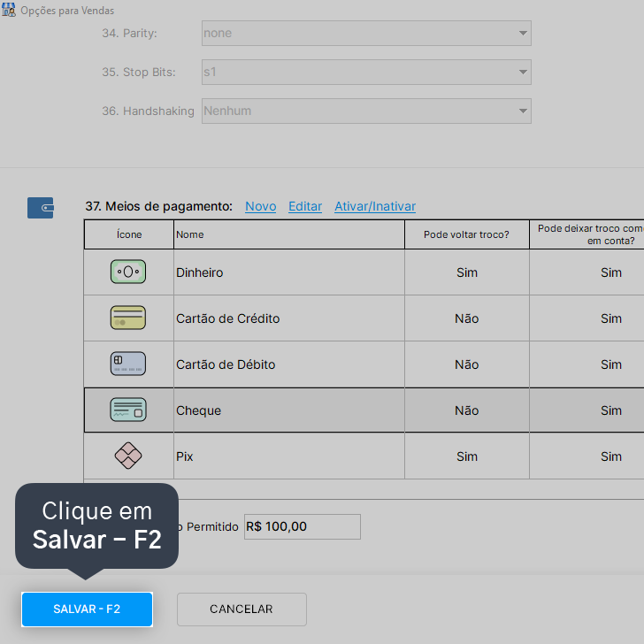The image size is (644, 644).
Task: Click Sim under troco em conta for Cheque
Action: [611, 410]
